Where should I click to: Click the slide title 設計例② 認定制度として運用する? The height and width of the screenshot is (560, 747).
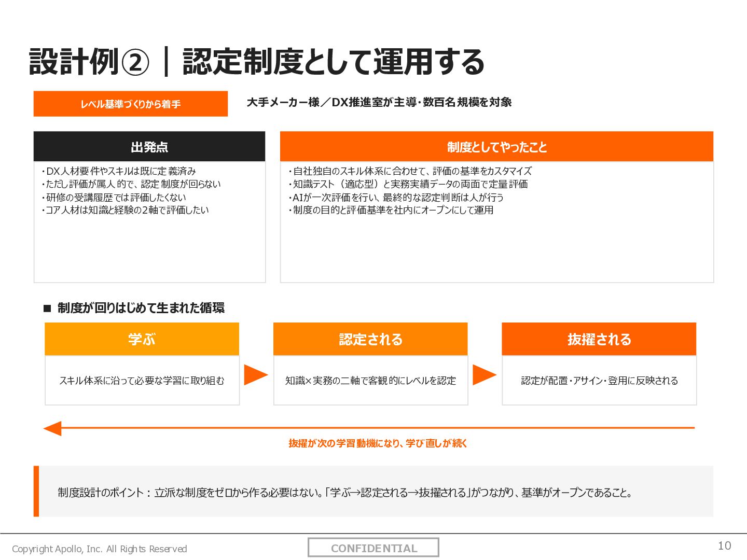pyautogui.click(x=257, y=62)
